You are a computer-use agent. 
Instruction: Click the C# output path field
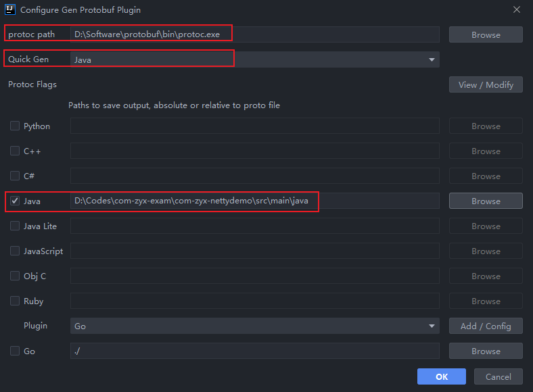(254, 176)
